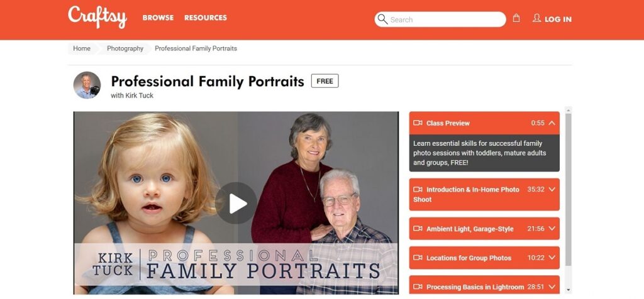The width and height of the screenshot is (644, 299).
Task: Go to the Photography breadcrumb
Action: tap(125, 48)
